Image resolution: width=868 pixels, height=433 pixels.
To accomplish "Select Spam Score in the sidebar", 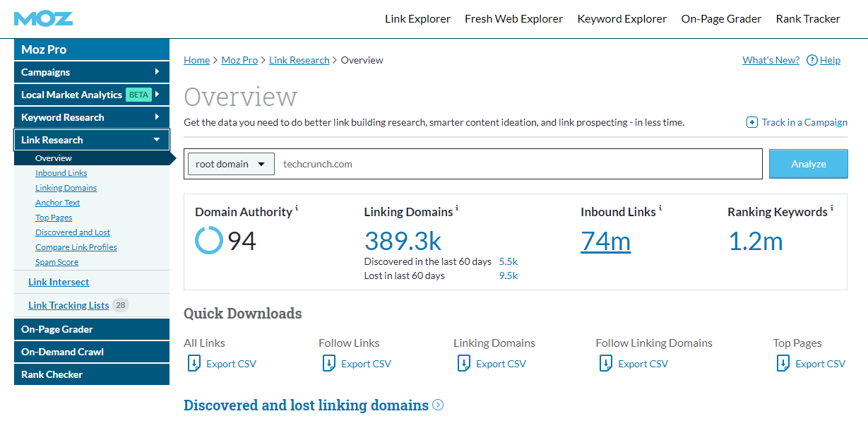I will pos(57,262).
